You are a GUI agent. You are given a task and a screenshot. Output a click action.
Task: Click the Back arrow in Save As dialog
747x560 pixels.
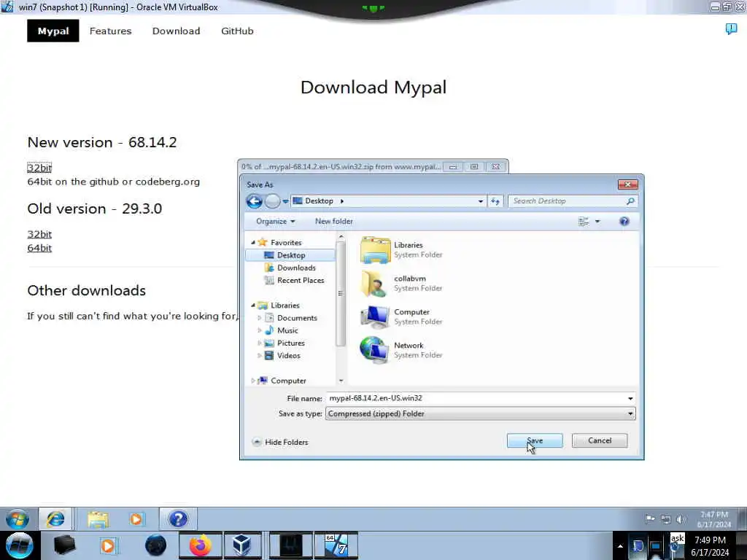[255, 201]
